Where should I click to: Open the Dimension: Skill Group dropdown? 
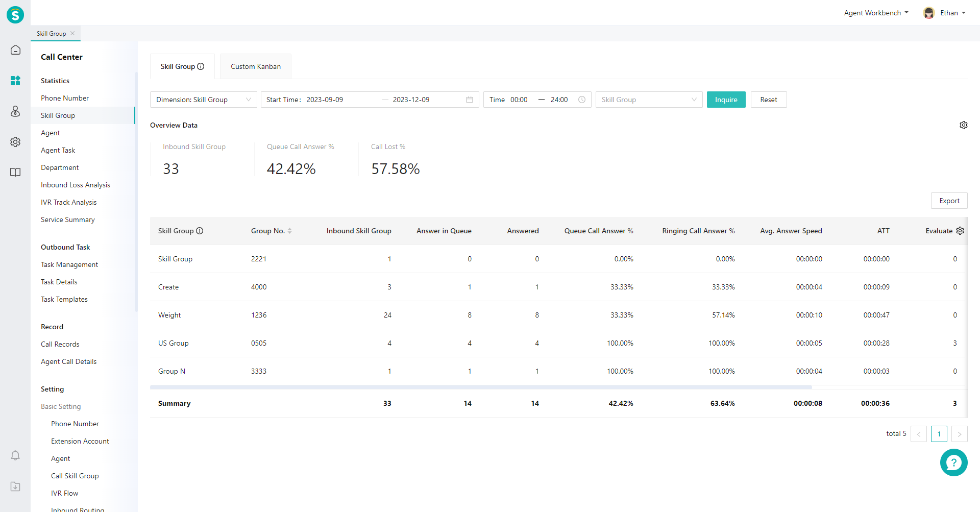tap(204, 100)
